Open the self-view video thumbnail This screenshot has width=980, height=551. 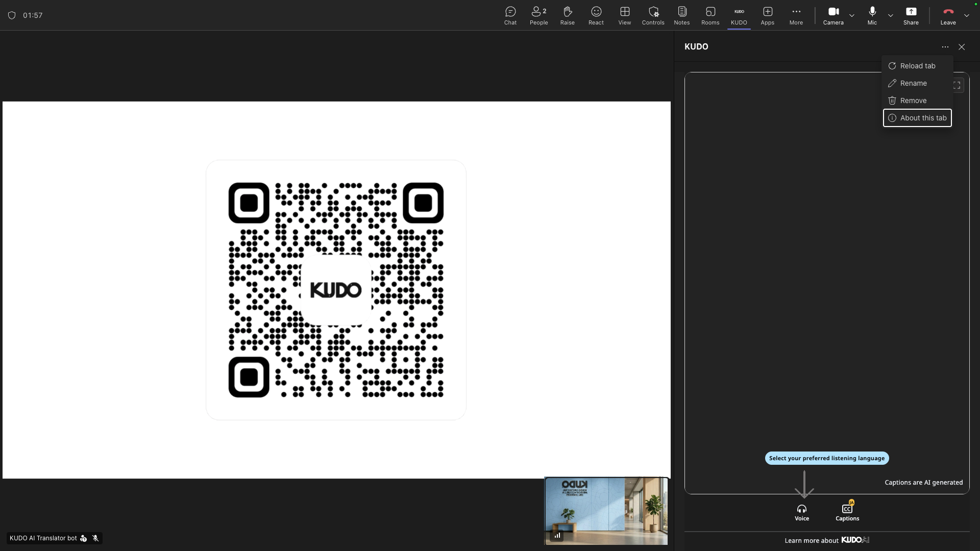(606, 511)
